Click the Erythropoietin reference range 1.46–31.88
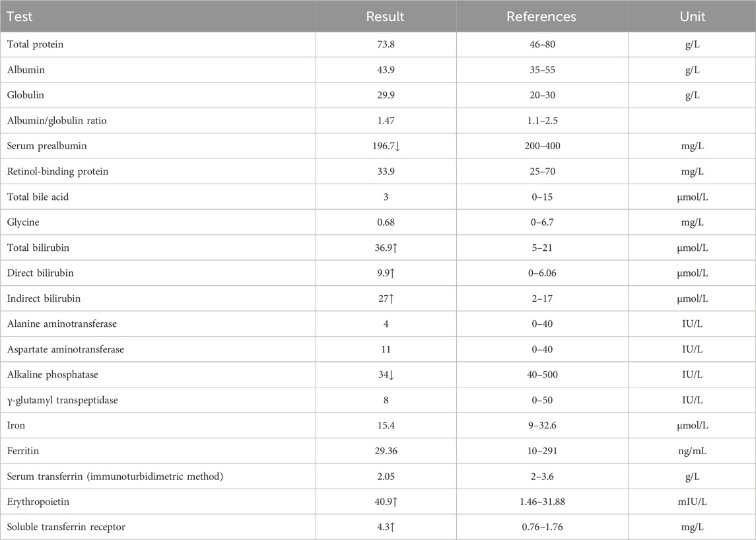The image size is (756, 540). pyautogui.click(x=542, y=502)
